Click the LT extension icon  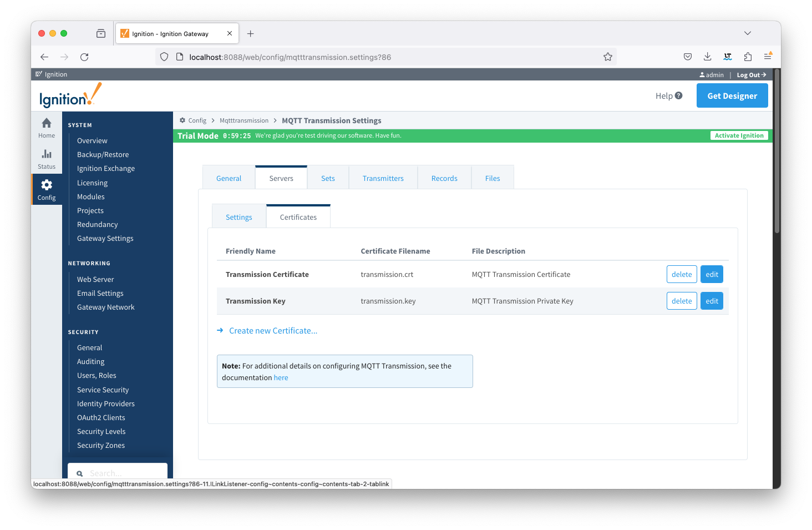pos(728,57)
